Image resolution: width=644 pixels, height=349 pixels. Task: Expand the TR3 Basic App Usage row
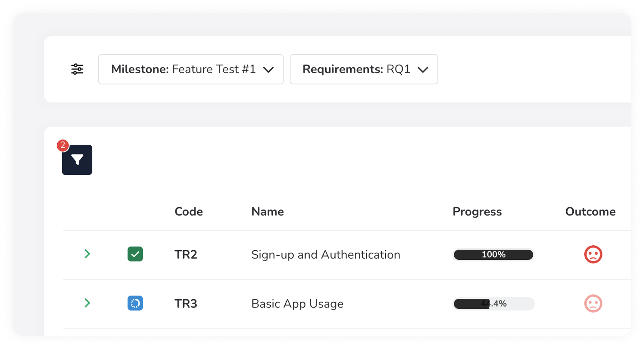click(87, 303)
